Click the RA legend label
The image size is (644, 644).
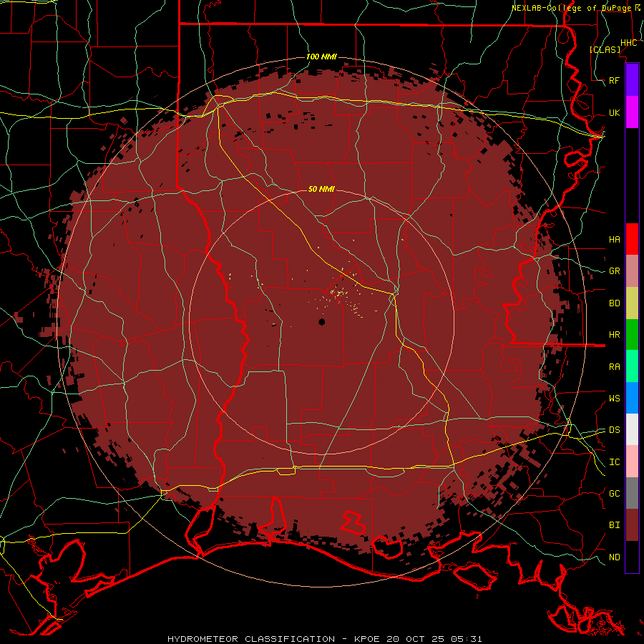click(615, 367)
